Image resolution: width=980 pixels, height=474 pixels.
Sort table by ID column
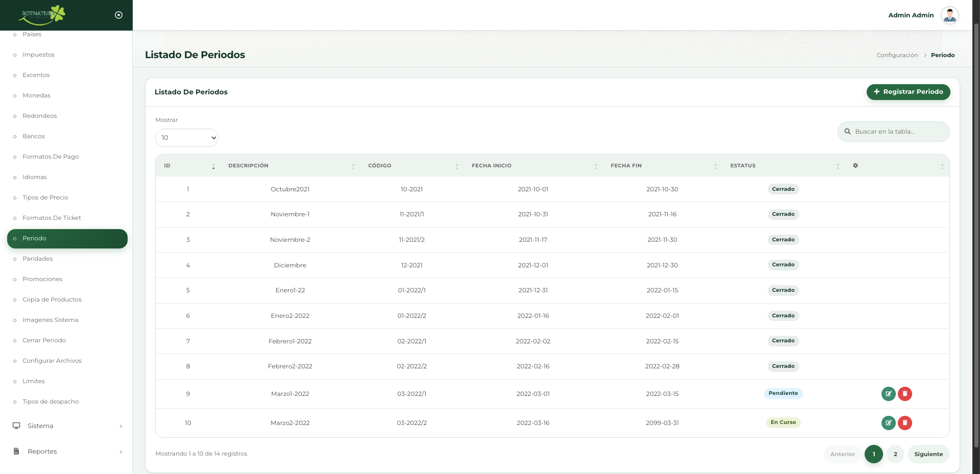189,166
